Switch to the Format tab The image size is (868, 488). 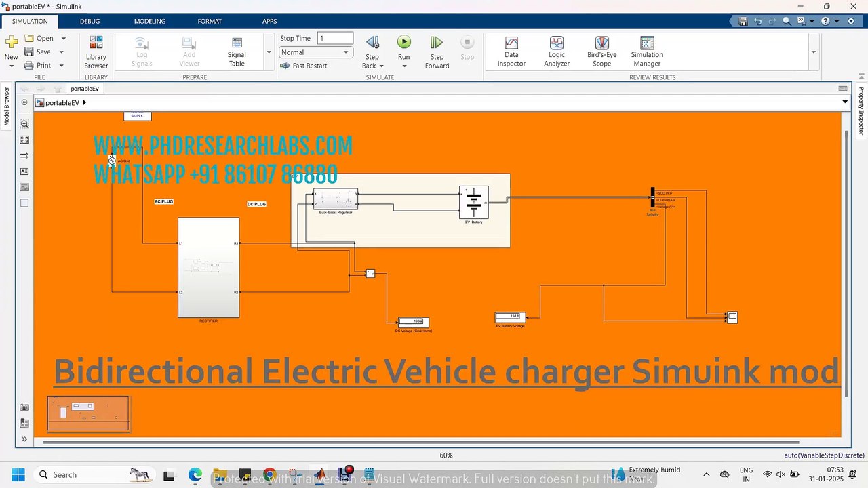coord(210,21)
